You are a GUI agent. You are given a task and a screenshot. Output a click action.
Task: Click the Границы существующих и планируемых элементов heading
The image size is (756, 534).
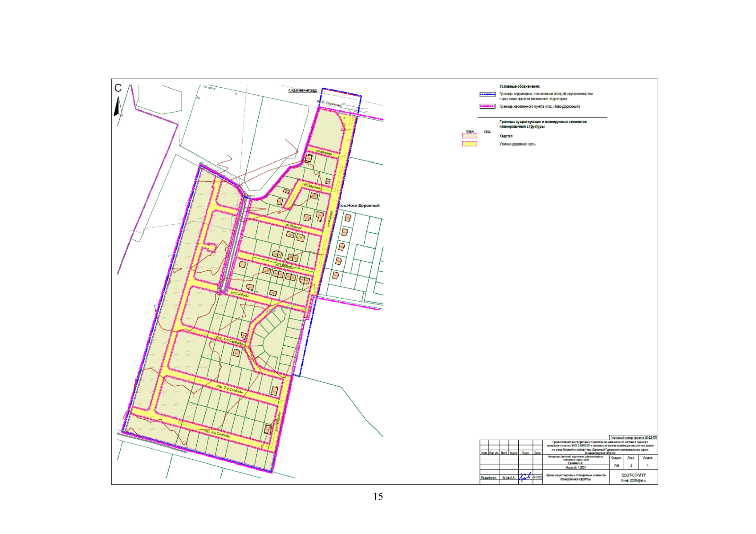coord(543,124)
